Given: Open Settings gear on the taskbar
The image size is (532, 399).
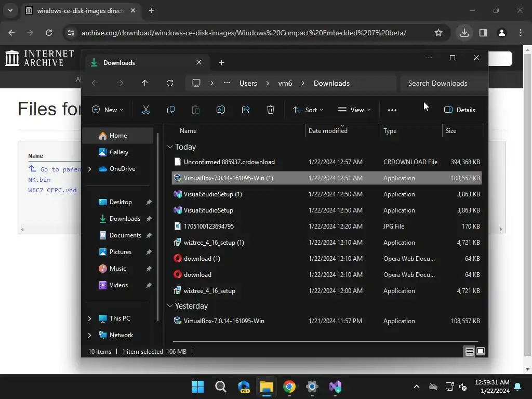Looking at the screenshot, I should point(312,387).
